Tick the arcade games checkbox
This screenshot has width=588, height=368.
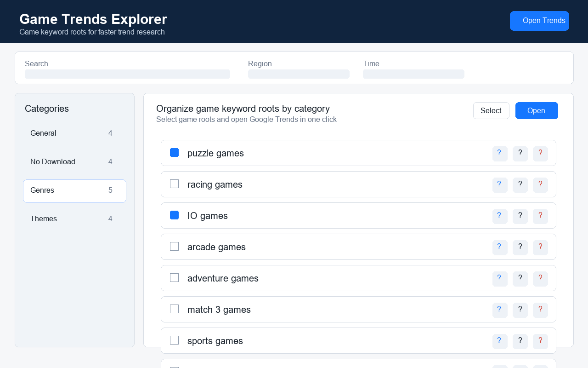(x=174, y=247)
